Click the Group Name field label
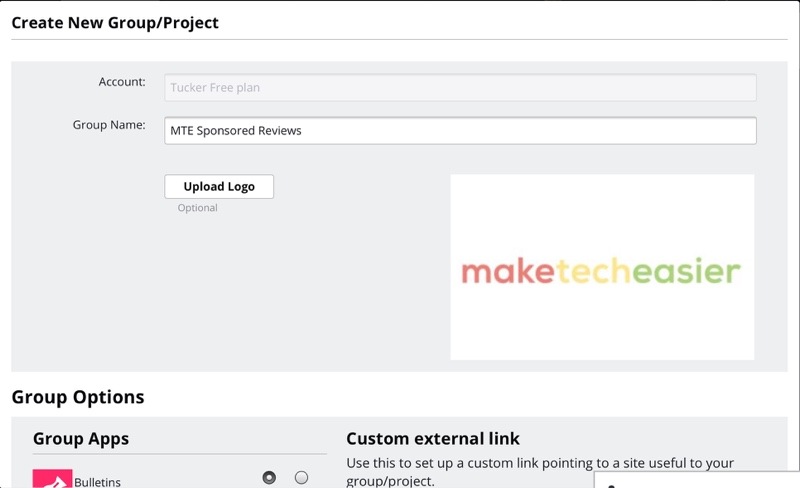Screen dimensions: 800x488 pyautogui.click(x=109, y=126)
